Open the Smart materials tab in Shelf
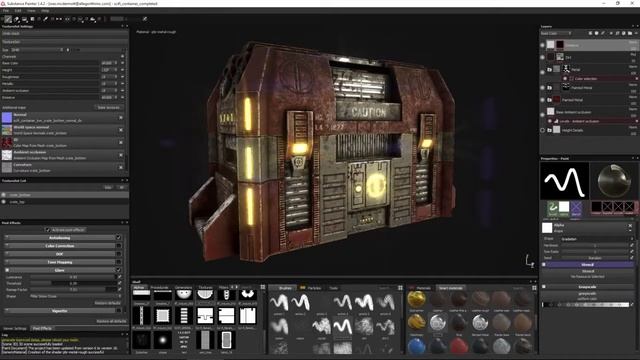This screenshot has height=360, width=640. pos(451,288)
